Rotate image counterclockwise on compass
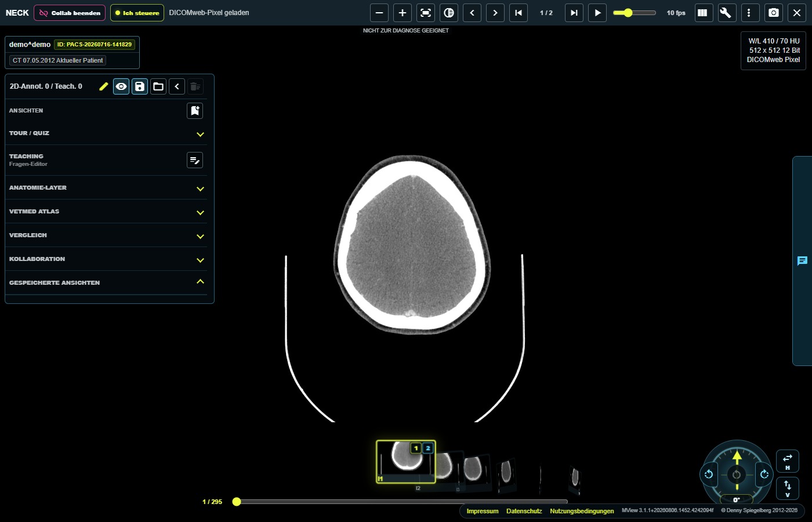812x522 pixels. click(x=709, y=474)
